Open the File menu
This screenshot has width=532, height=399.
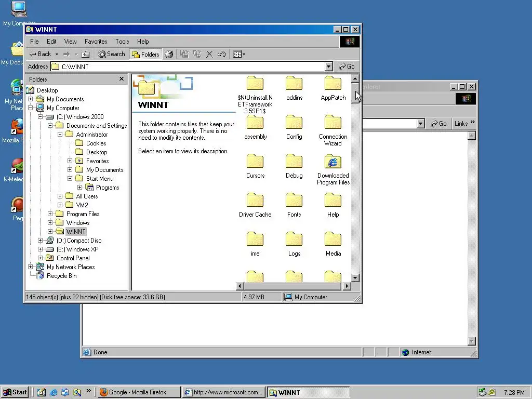click(x=34, y=42)
